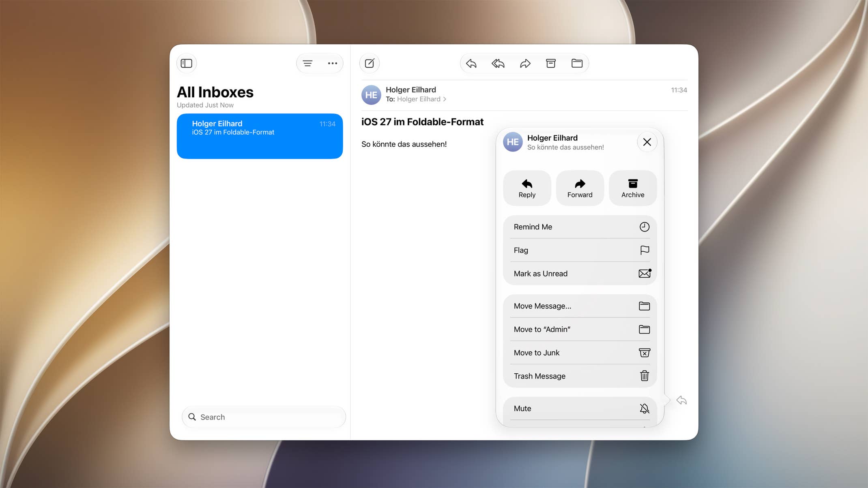Viewport: 868px width, 488px height.
Task: Click the 11:34 timestamp in message header
Action: 679,90
